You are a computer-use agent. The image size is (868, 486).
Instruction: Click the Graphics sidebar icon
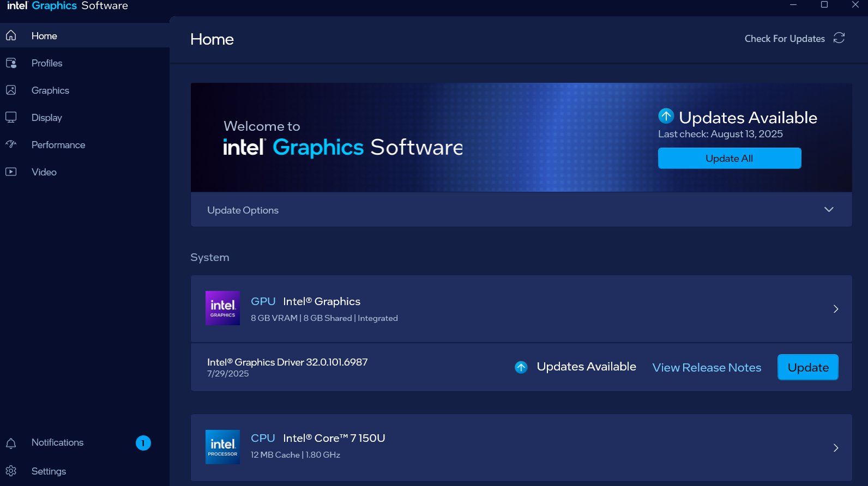[x=11, y=90]
